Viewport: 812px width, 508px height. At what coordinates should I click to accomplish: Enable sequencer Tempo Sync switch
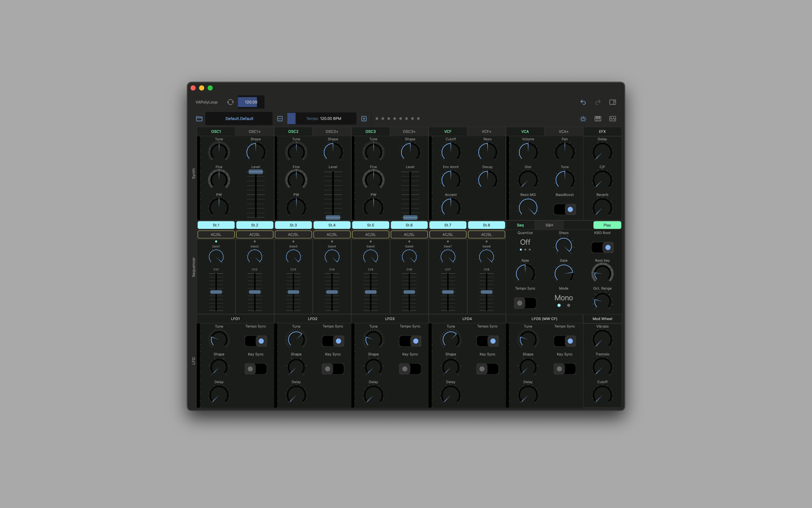tap(525, 303)
